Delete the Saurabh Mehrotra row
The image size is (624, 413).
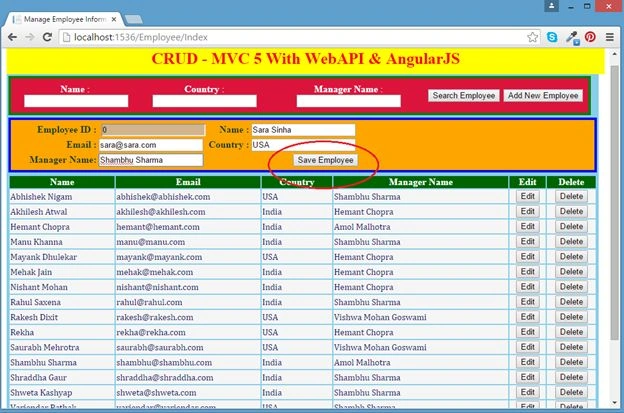(x=571, y=348)
